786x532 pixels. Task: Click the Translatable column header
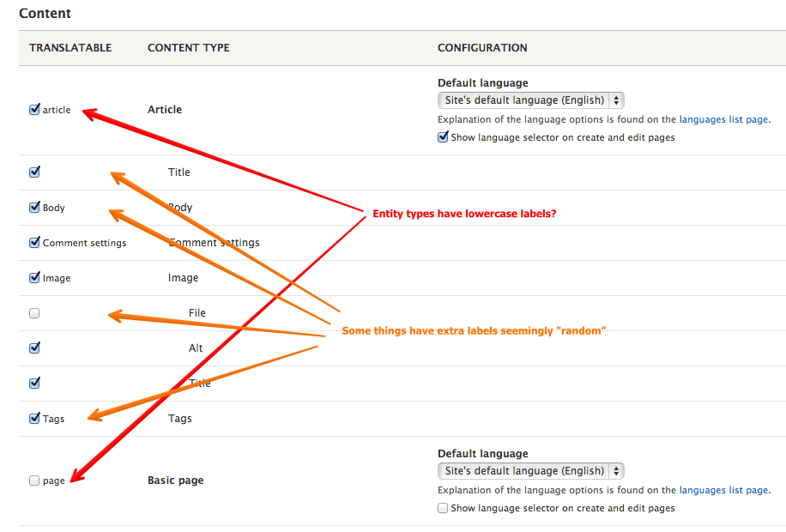point(70,48)
